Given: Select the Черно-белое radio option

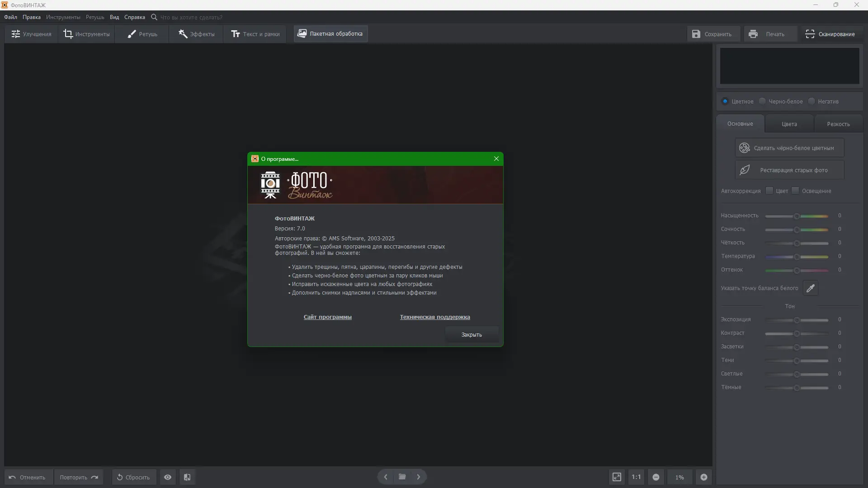Looking at the screenshot, I should [763, 101].
